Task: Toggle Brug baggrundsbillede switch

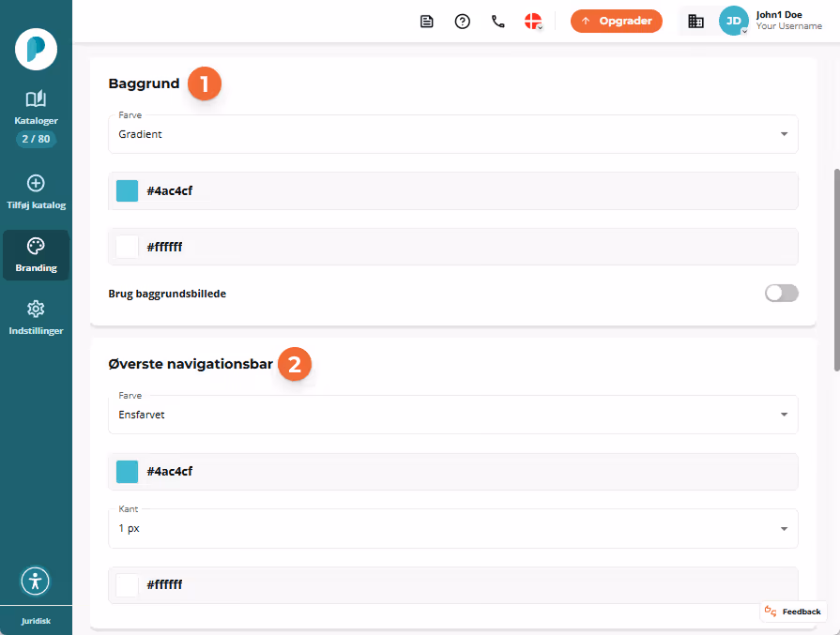Action: click(782, 294)
